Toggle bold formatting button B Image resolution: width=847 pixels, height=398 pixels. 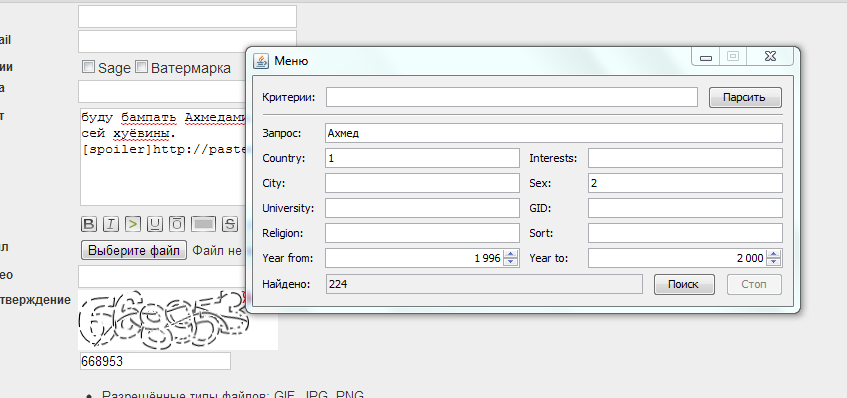click(89, 224)
